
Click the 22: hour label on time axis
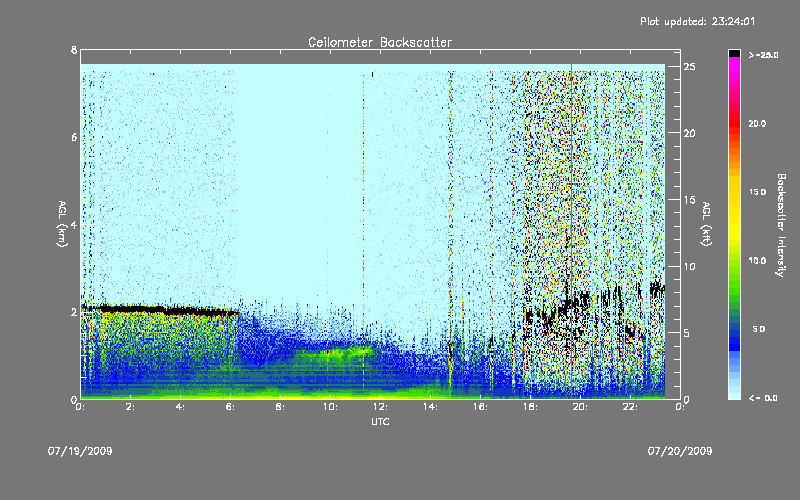631,407
